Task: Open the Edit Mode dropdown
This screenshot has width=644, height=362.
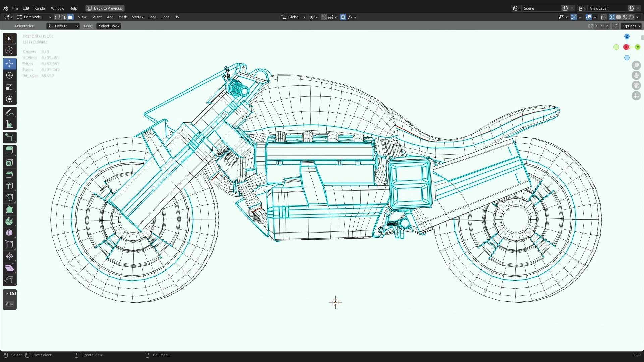Action: pyautogui.click(x=34, y=17)
